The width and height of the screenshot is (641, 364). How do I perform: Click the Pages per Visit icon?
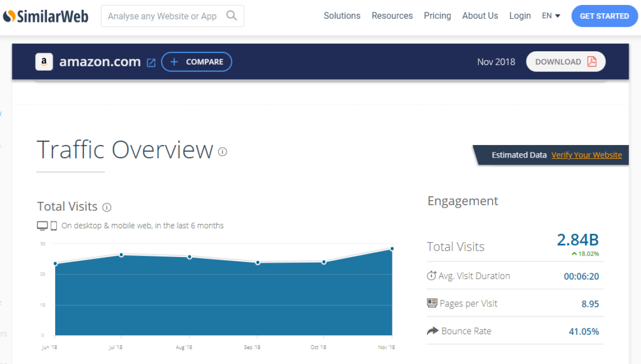432,303
